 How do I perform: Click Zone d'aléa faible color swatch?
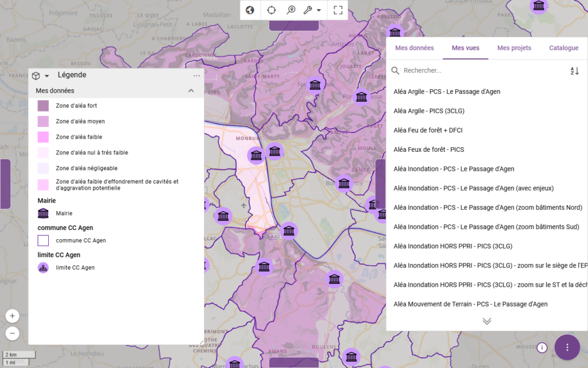click(43, 137)
